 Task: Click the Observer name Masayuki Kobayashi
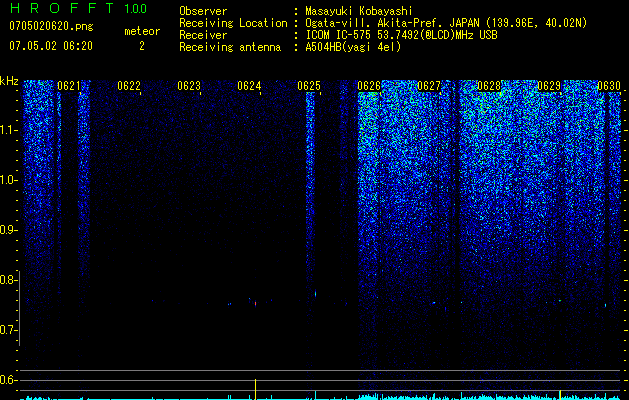pos(359,11)
